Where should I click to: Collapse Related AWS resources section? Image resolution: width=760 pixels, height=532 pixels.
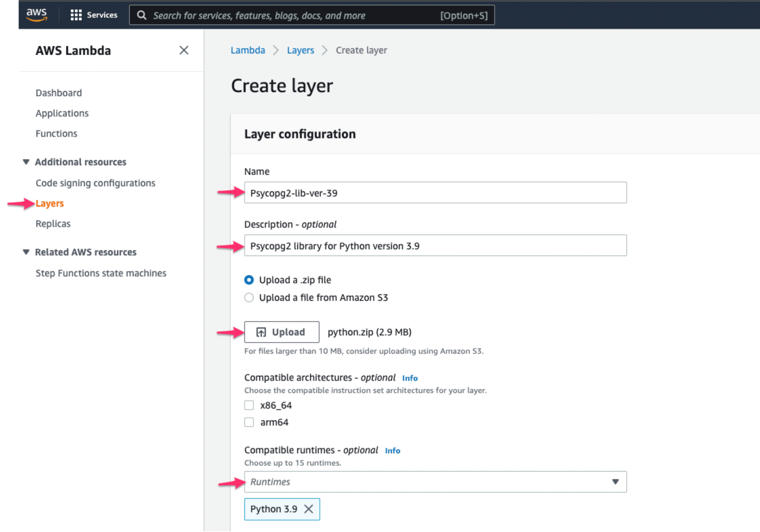click(26, 252)
